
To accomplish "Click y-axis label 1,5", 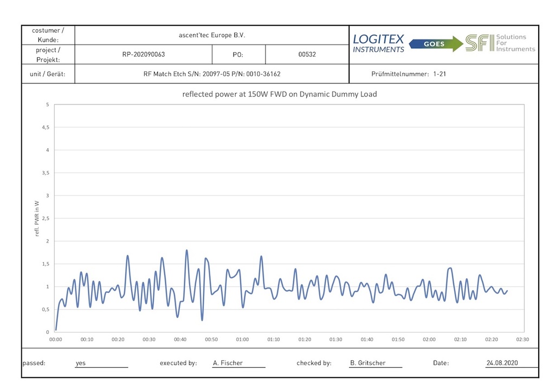I will click(x=46, y=264).
